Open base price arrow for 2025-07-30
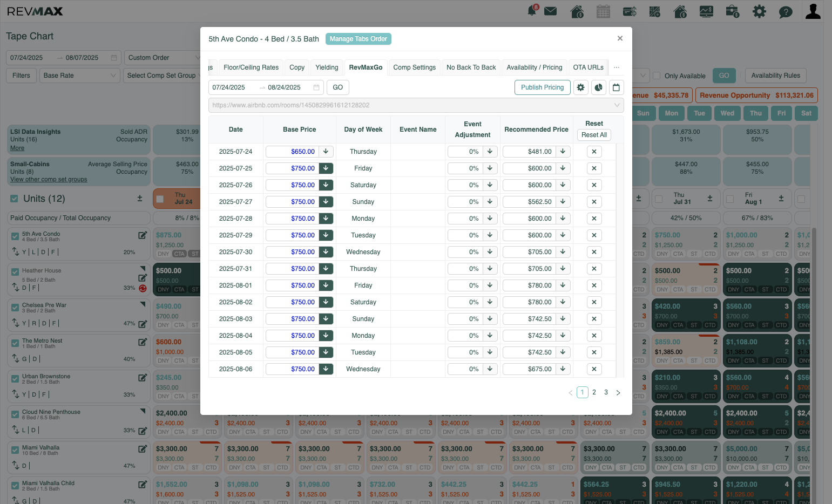Screen dimensions: 832x504 pyautogui.click(x=326, y=252)
